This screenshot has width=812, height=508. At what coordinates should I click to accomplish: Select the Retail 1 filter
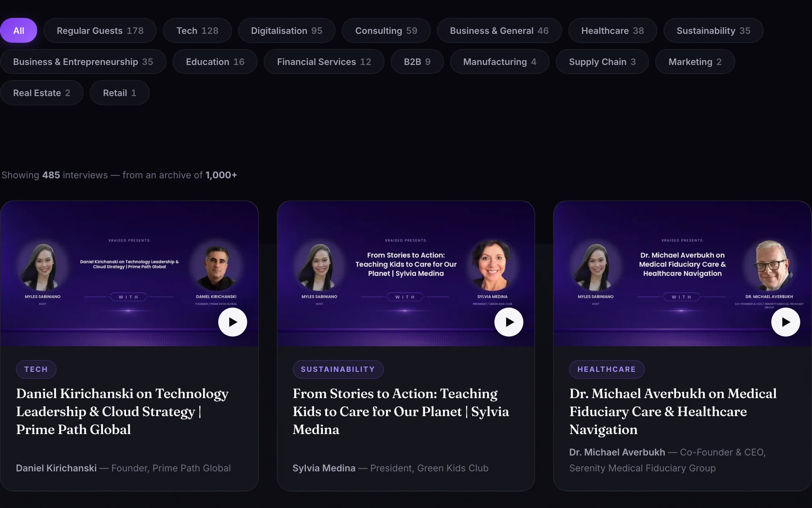coord(119,93)
